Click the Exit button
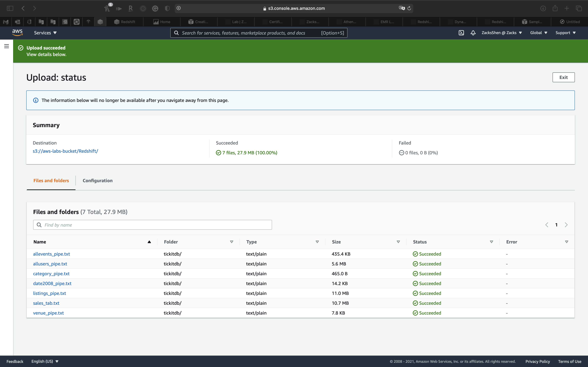 [x=563, y=77]
